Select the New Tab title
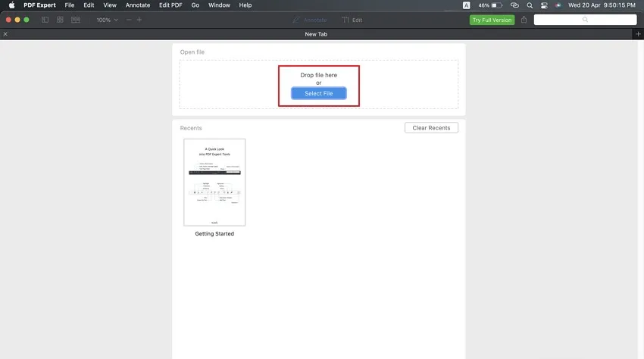The width and height of the screenshot is (644, 359). coord(316,34)
